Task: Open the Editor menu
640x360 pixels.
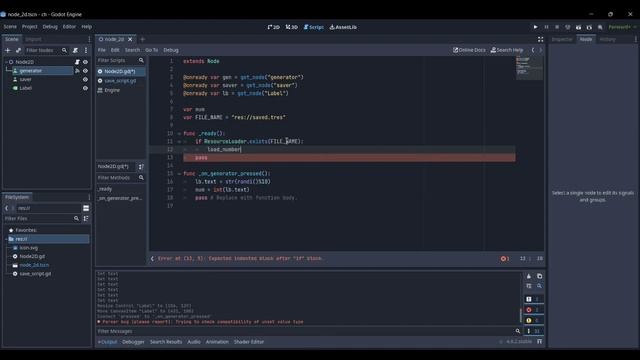Action: (x=69, y=27)
